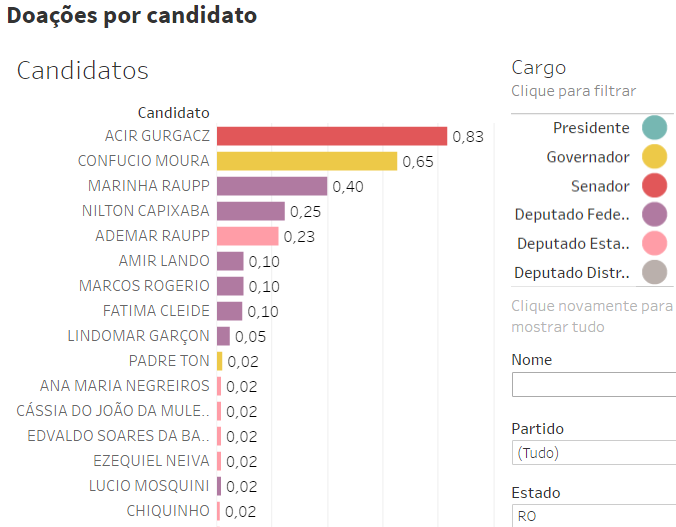Select the Governador legend text
676x527 pixels.
point(588,157)
